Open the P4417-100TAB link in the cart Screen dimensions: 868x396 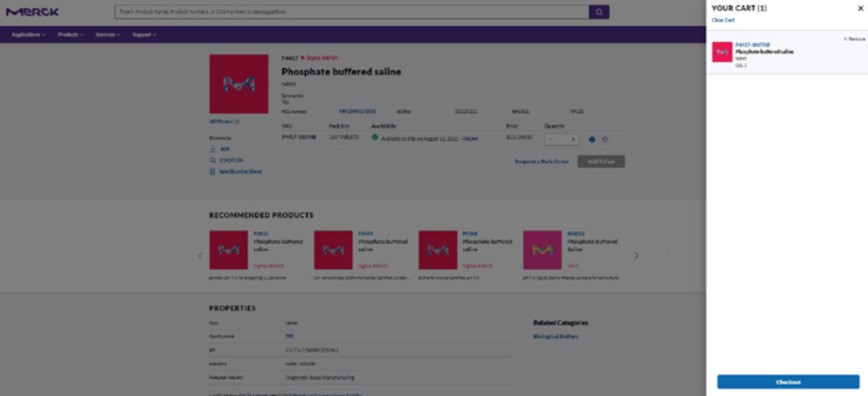tap(752, 44)
